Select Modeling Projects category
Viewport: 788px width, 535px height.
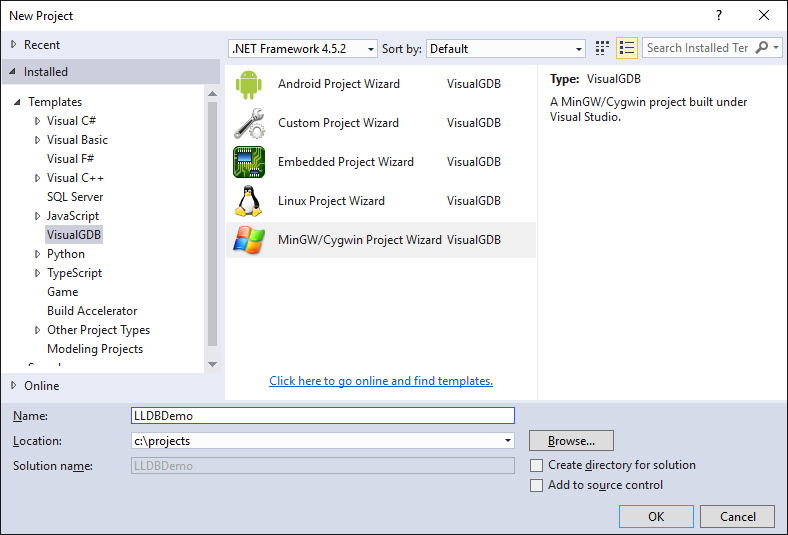(x=95, y=349)
